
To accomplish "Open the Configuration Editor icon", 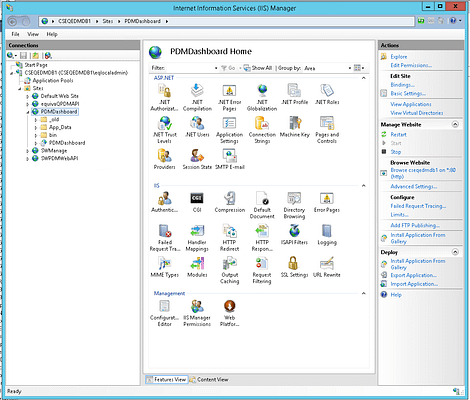I will (x=164, y=313).
